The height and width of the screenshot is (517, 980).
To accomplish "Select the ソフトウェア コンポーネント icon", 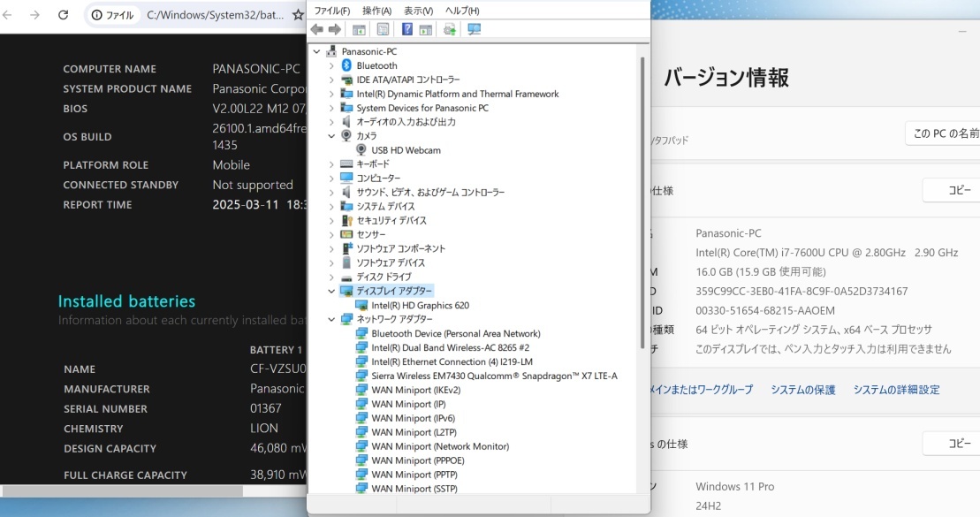I will pyautogui.click(x=346, y=248).
